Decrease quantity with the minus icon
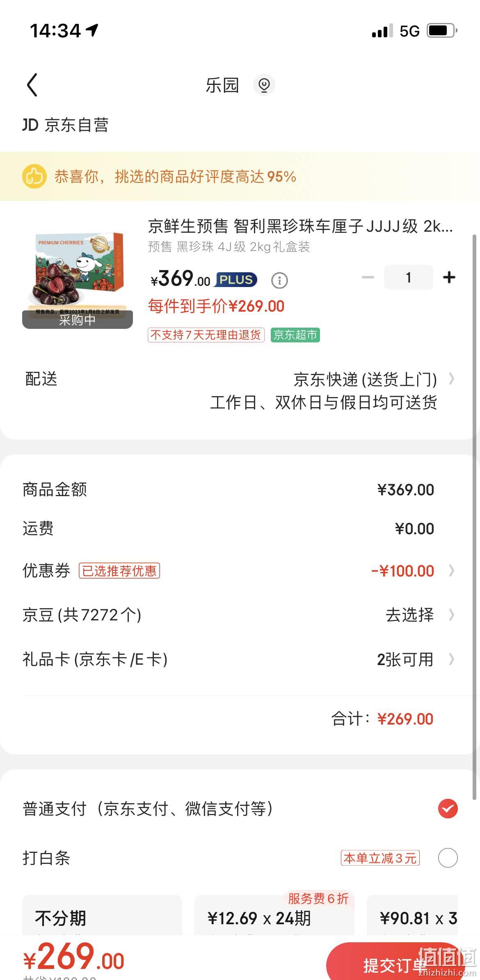The width and height of the screenshot is (480, 980). (x=368, y=278)
